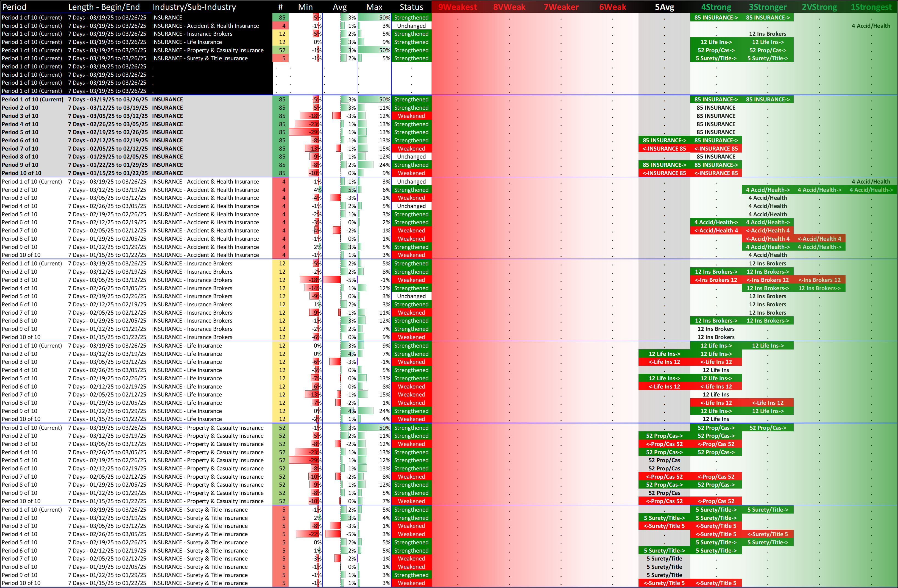The height and width of the screenshot is (588, 898).
Task: Select the Unchanged status for Accident & Health row
Action: pyautogui.click(x=411, y=26)
